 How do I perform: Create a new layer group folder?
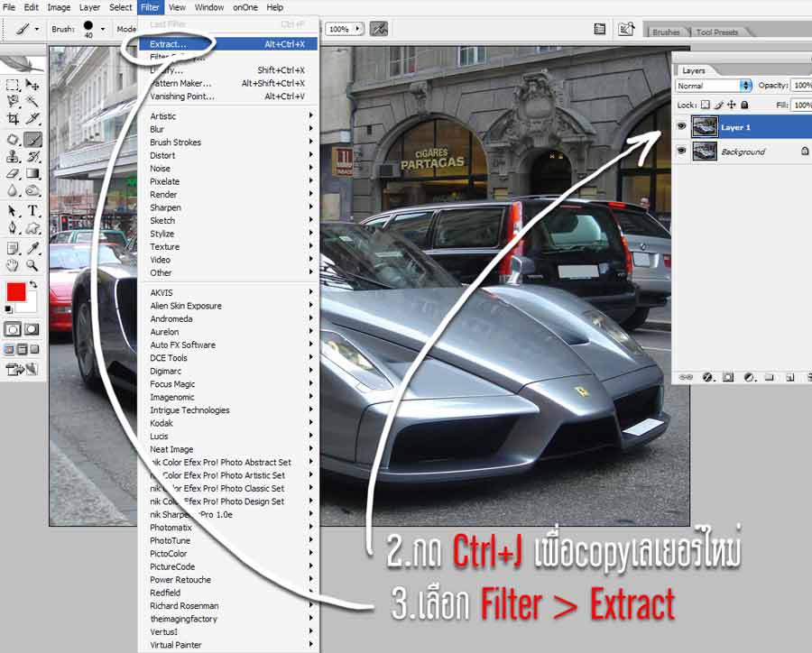point(770,377)
